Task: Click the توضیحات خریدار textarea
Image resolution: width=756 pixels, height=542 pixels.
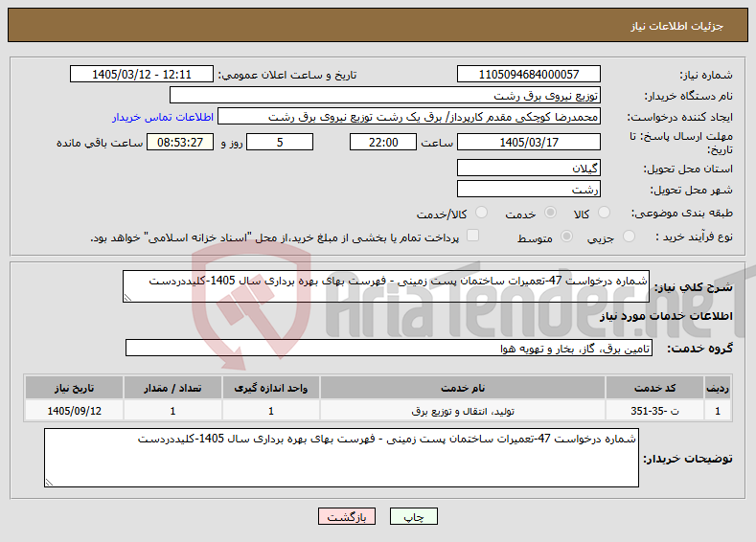Action: click(x=341, y=458)
